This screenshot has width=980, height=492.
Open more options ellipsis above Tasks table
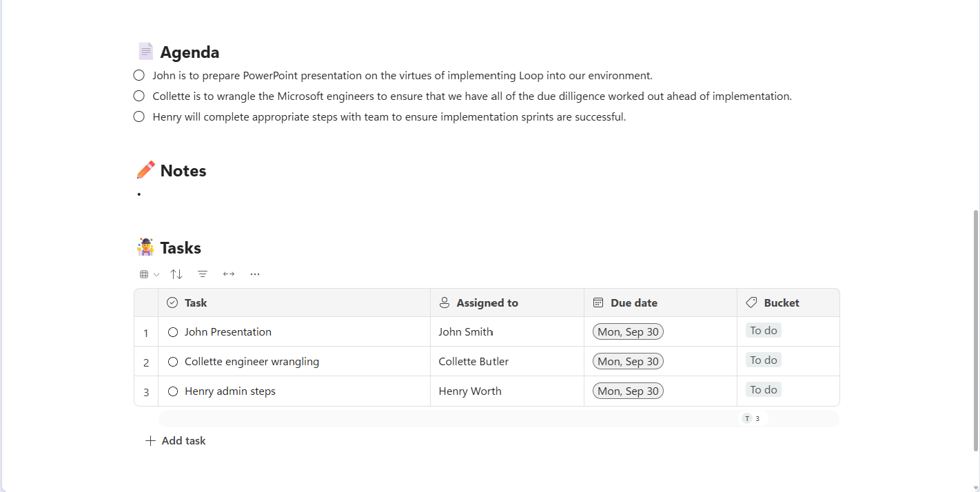pyautogui.click(x=255, y=274)
